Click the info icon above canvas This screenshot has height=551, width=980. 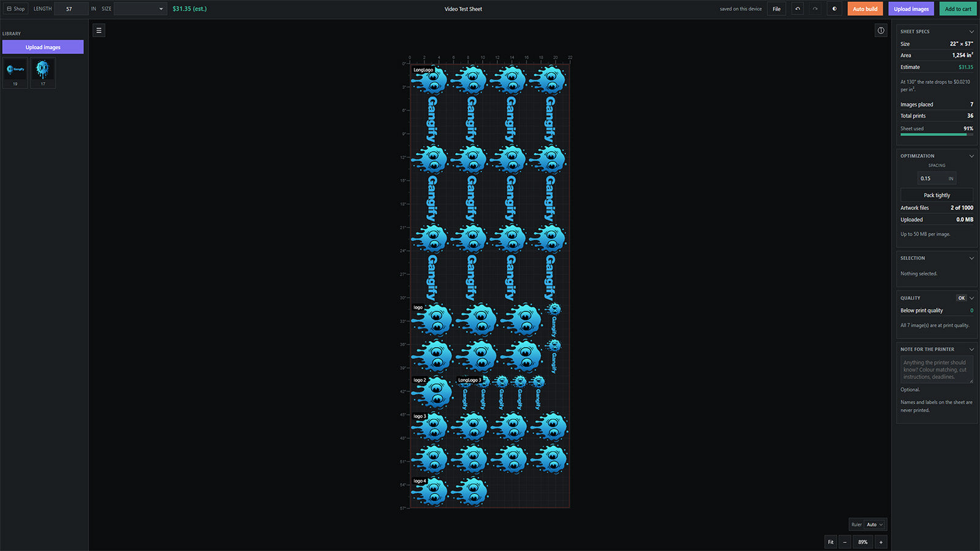coord(881,30)
